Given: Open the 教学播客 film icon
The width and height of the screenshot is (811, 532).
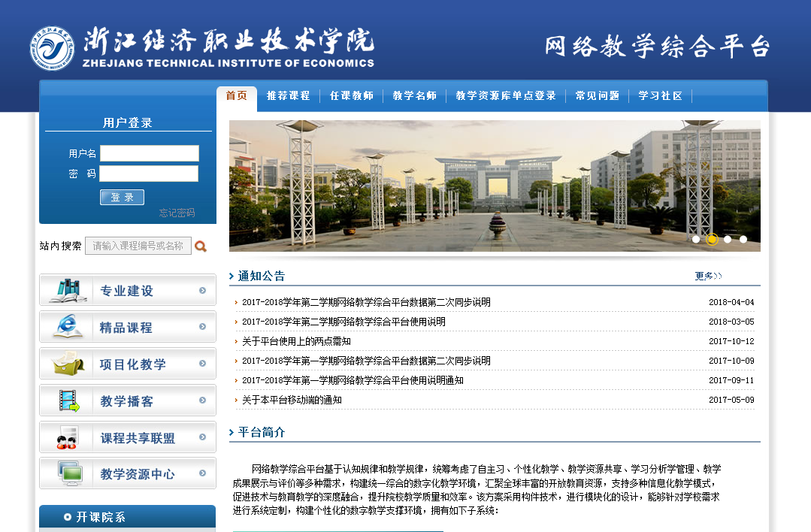Looking at the screenshot, I should (69, 401).
